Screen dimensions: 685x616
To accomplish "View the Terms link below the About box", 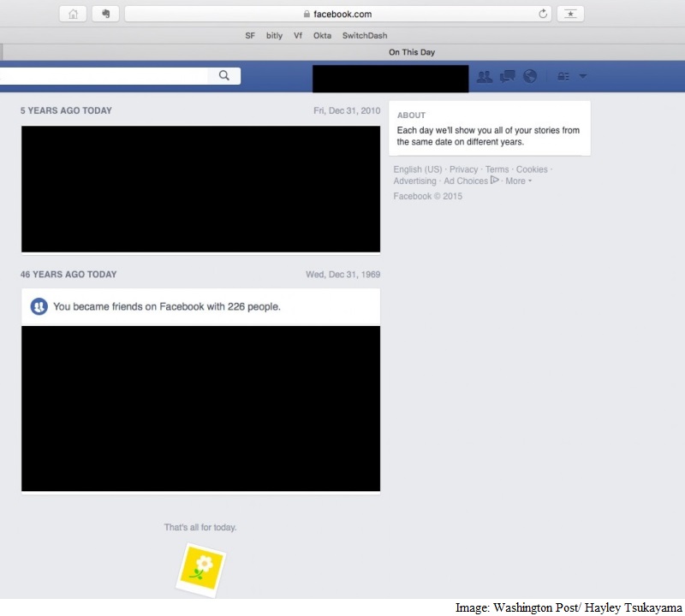I will click(x=497, y=169).
